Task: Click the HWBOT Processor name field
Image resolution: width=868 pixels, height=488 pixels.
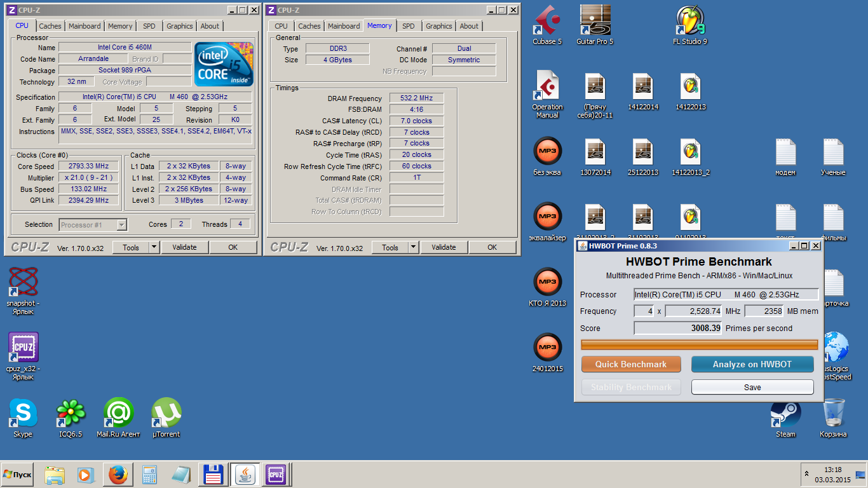Action: [x=726, y=294]
